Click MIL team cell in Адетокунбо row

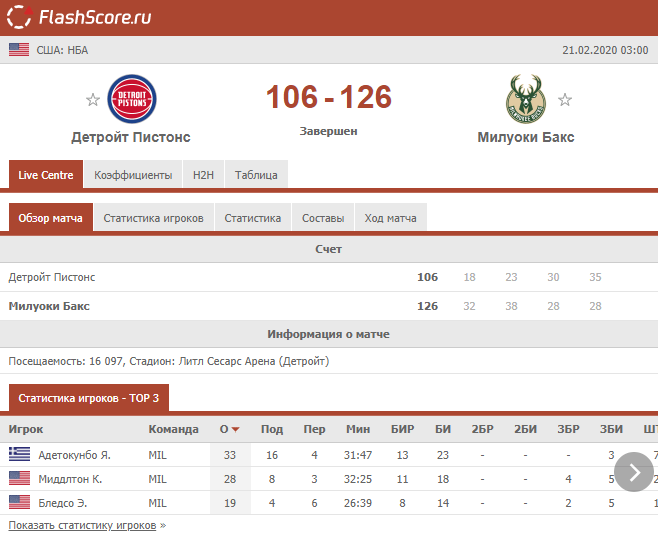157,455
